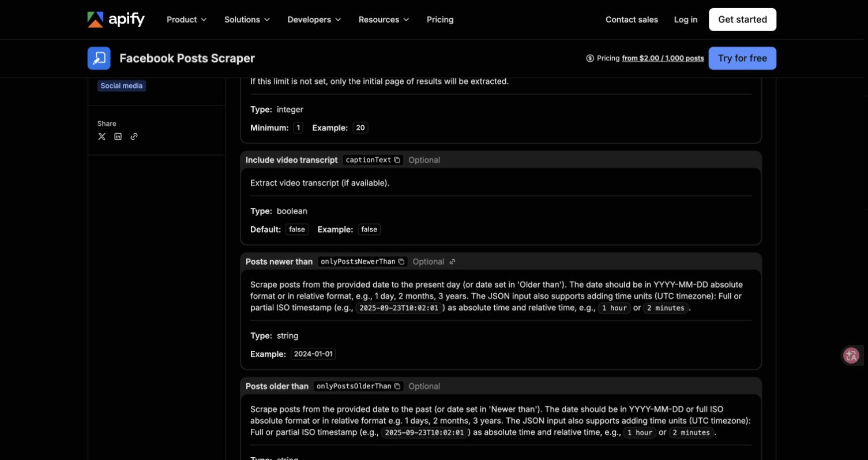
Task: Expand the Resources menu
Action: (384, 20)
